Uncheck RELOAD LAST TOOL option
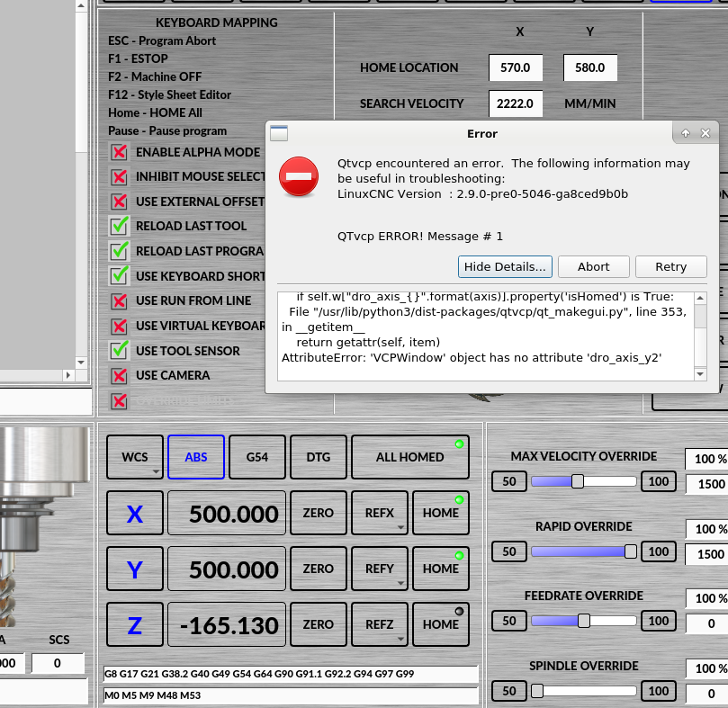The image size is (728, 708). click(x=120, y=226)
